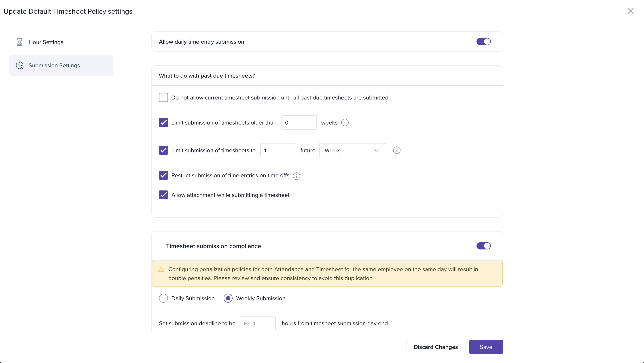Click the hourglass Hour Settings icon
Screen dimensions: 644x363
(19, 42)
